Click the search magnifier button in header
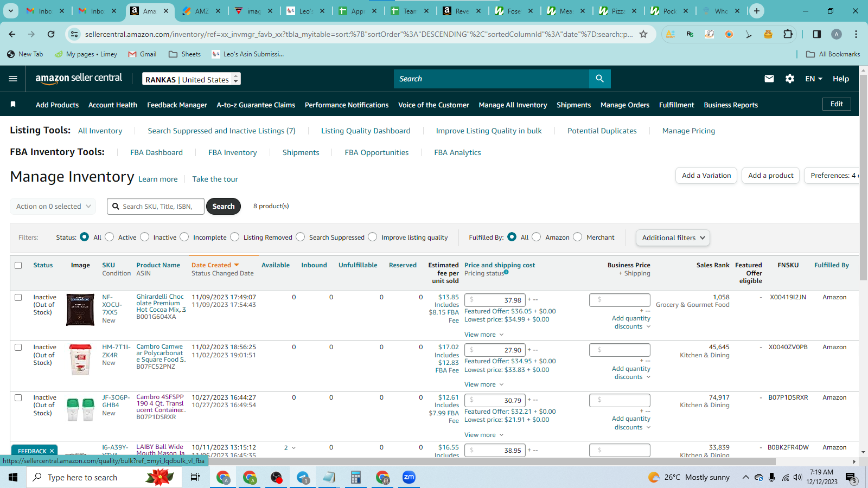 (599, 79)
